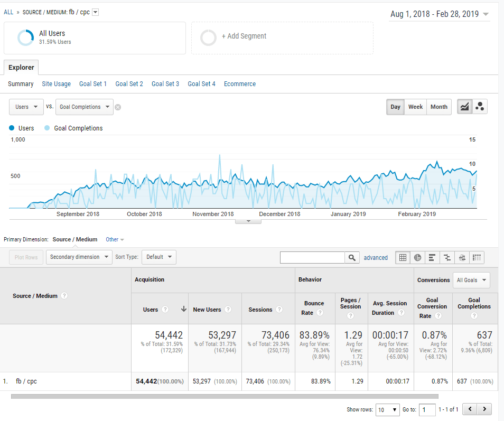
Task: Open the Secondary dimension dropdown
Action: point(79,257)
